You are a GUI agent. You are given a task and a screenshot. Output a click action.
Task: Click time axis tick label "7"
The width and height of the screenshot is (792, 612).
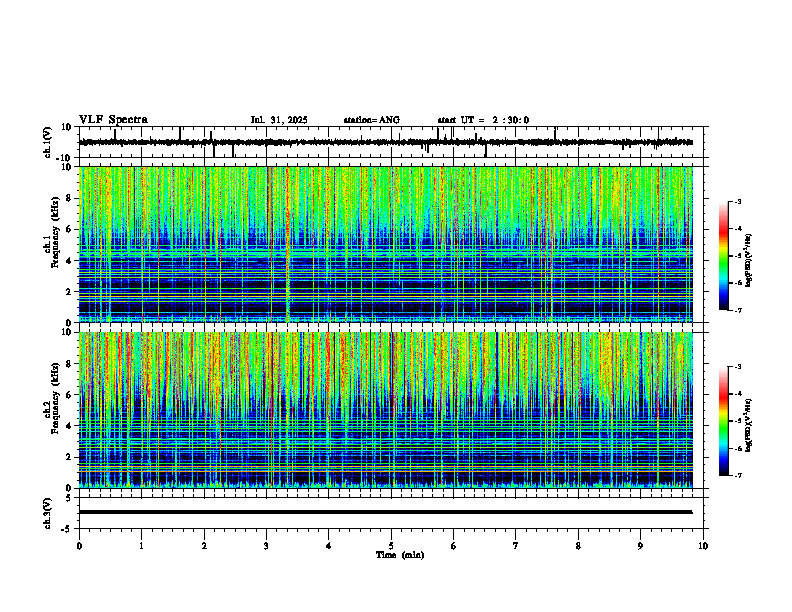(516, 546)
